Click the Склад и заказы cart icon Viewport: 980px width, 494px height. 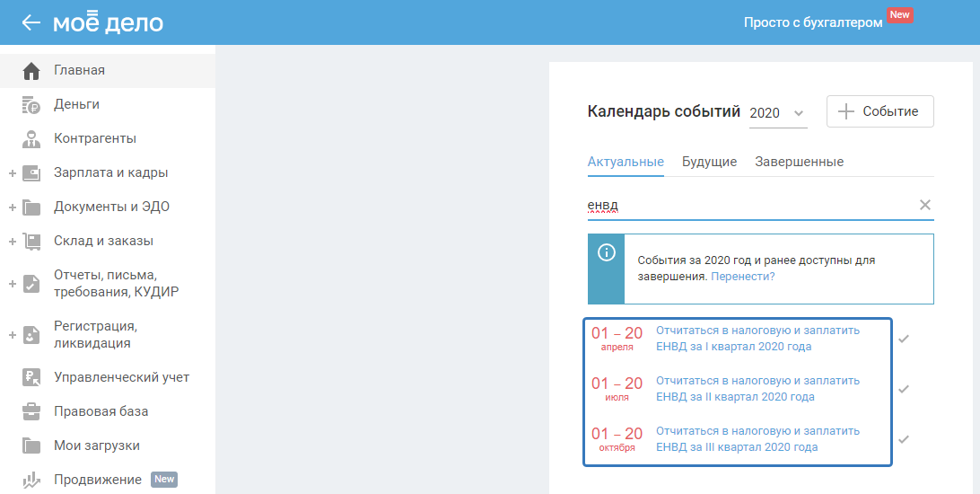click(31, 242)
